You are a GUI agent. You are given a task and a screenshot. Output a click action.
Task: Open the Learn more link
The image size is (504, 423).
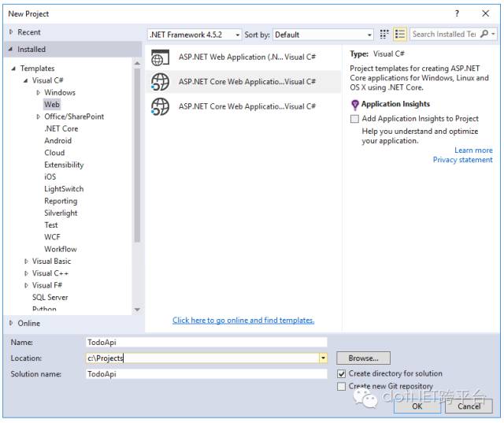coord(473,150)
